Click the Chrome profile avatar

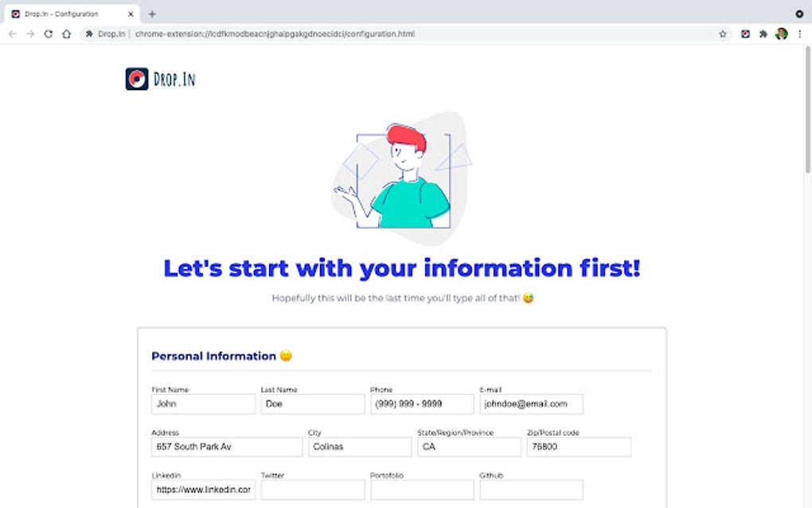pos(781,34)
